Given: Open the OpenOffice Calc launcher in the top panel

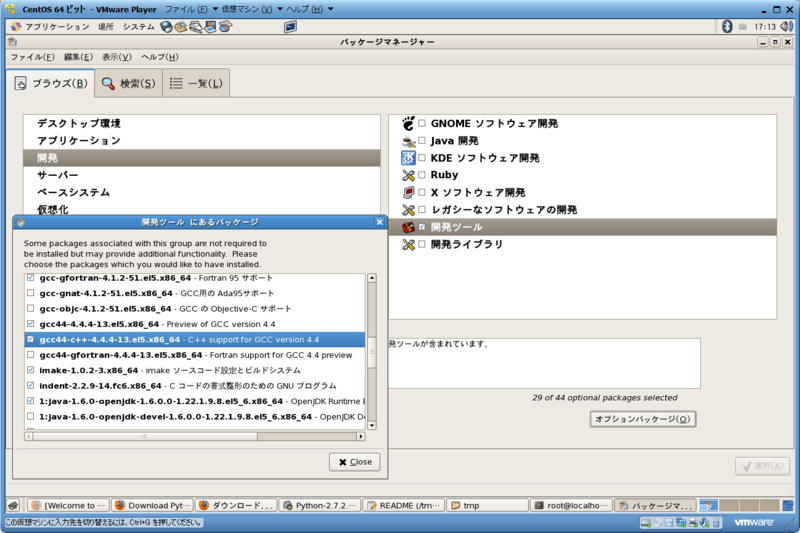Looking at the screenshot, I should [x=225, y=27].
